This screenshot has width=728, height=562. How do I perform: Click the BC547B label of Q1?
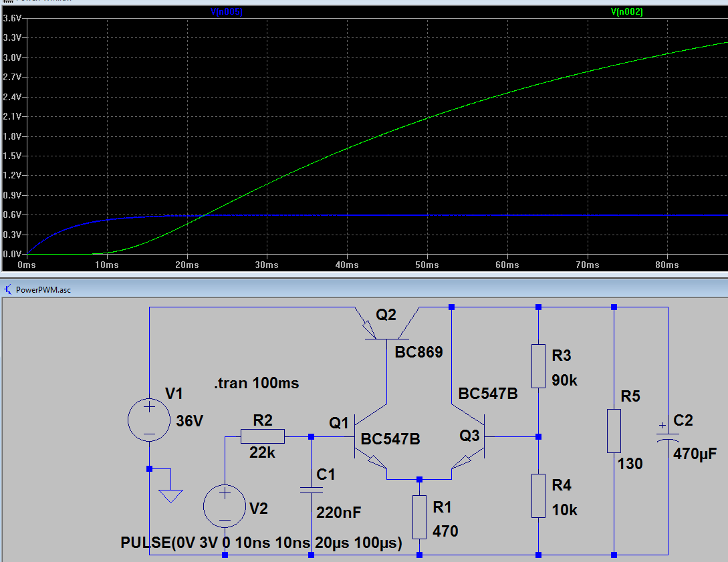pos(390,439)
